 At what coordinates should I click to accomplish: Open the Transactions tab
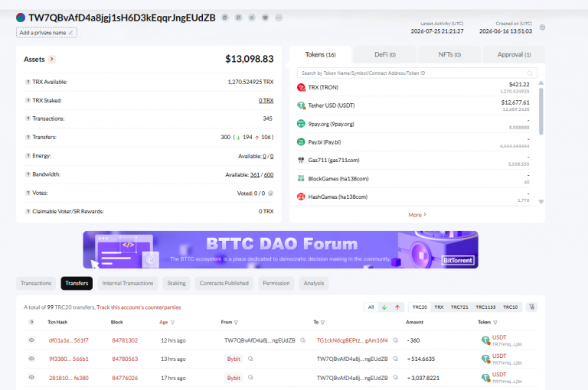pyautogui.click(x=36, y=283)
